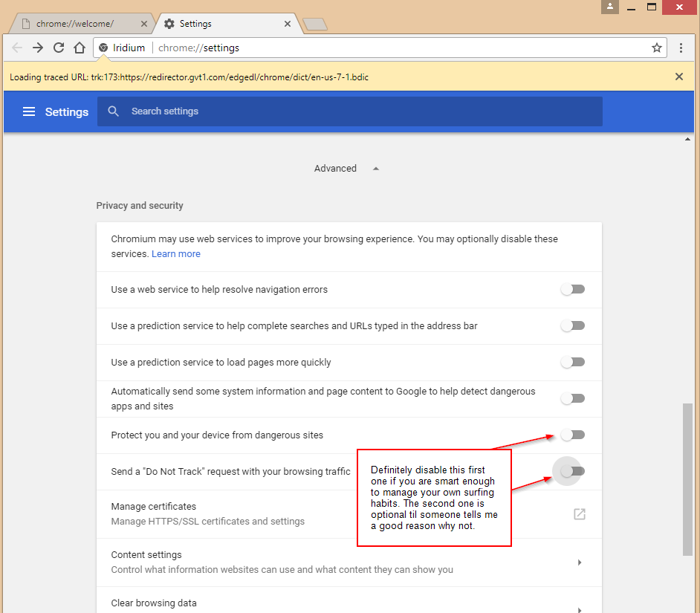Click the scrollbar up arrow
700x613 pixels.
tap(687, 139)
